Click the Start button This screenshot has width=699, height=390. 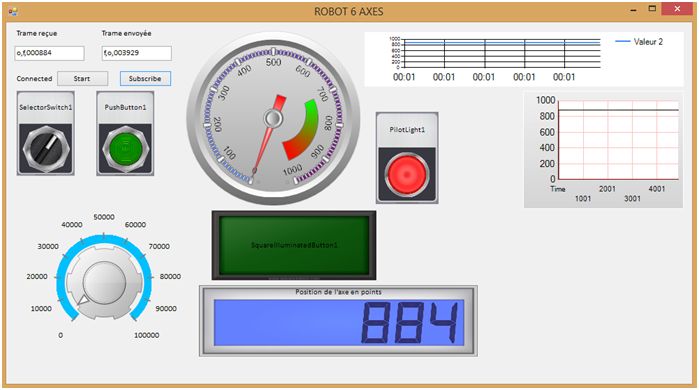[x=82, y=78]
